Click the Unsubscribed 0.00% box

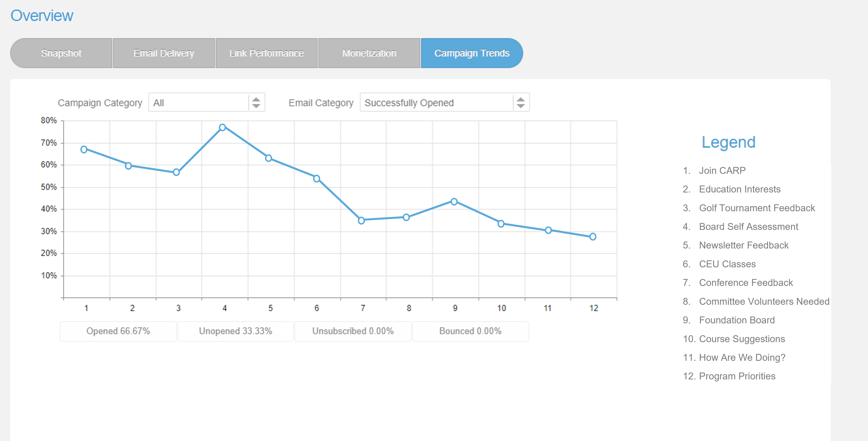coord(353,331)
